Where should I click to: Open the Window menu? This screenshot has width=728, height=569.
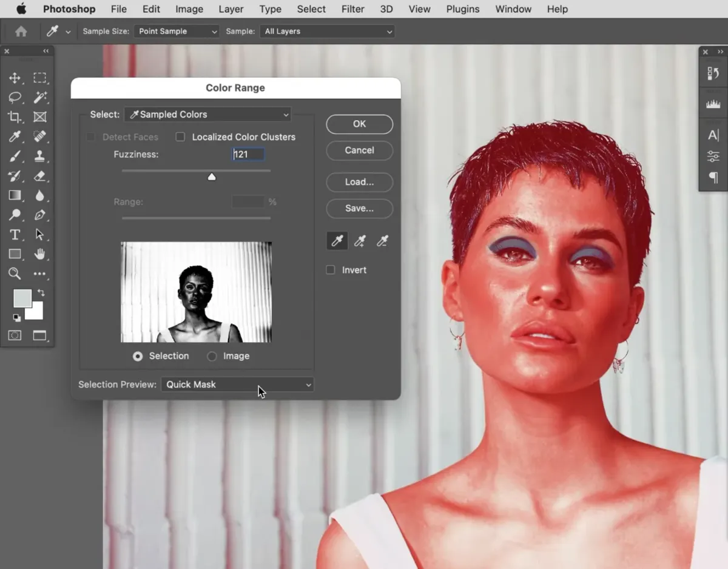click(513, 9)
